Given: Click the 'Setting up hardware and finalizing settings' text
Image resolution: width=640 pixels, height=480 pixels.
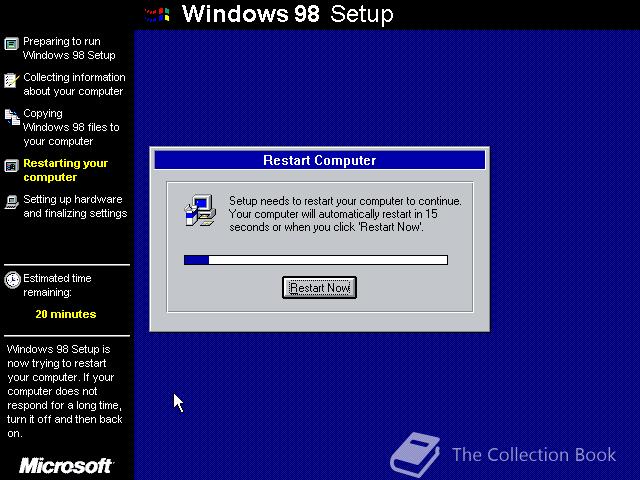Looking at the screenshot, I should pos(75,206).
